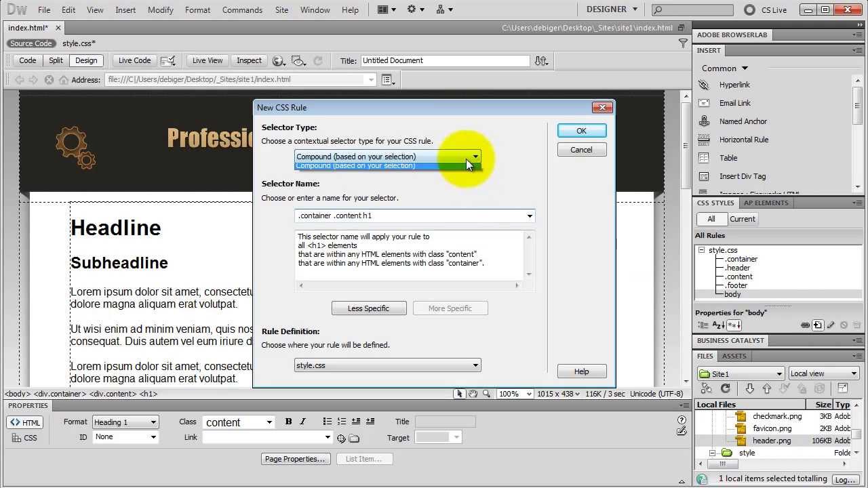Image resolution: width=868 pixels, height=488 pixels.
Task: Select the .header rule in All Rules
Action: point(737,268)
